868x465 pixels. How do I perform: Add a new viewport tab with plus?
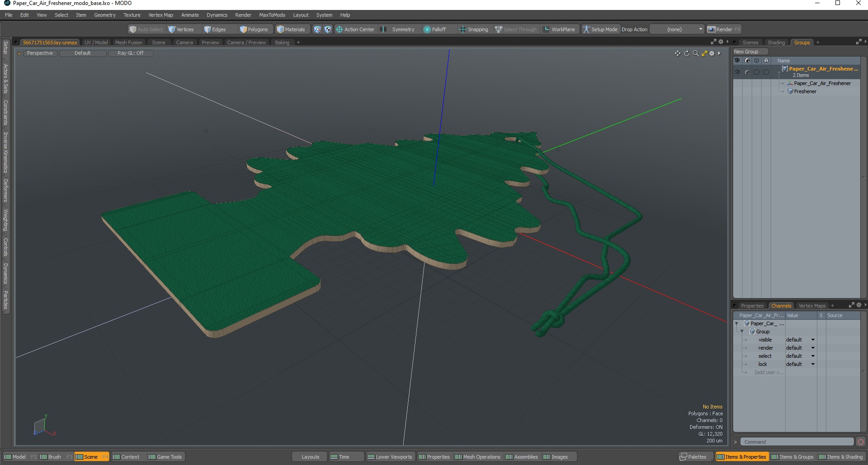coord(298,43)
